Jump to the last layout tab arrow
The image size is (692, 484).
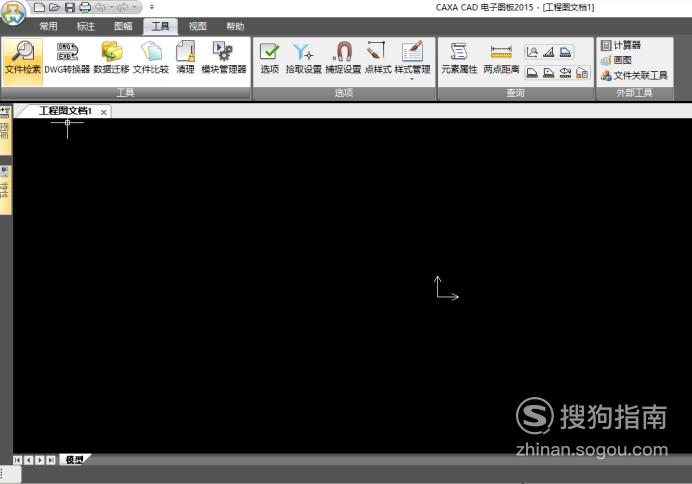point(51,460)
